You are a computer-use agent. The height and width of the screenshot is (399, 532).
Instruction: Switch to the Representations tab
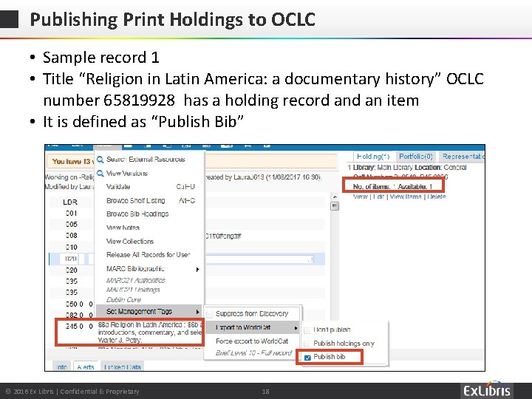click(x=462, y=157)
